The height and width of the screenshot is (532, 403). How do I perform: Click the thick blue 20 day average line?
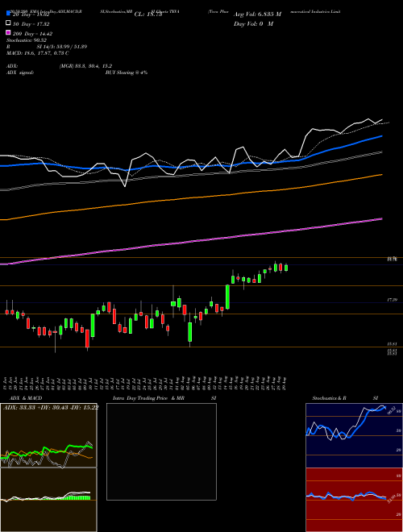191,166
